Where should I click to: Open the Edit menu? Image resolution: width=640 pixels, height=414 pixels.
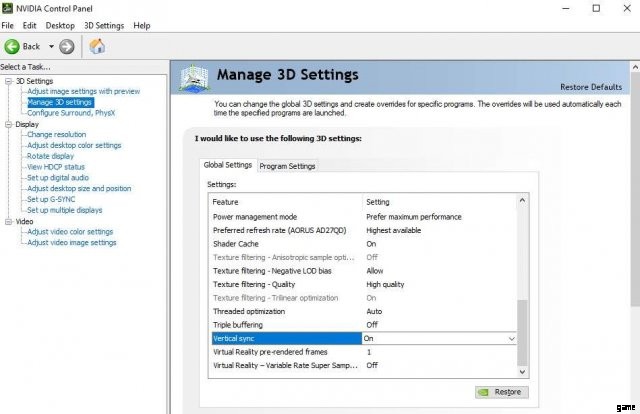click(29, 25)
